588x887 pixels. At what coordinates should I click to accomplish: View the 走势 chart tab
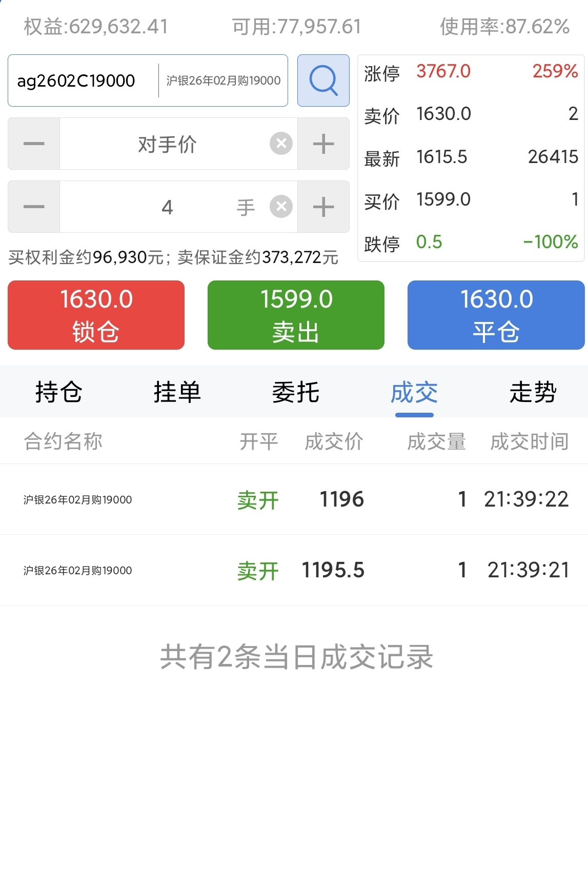533,392
